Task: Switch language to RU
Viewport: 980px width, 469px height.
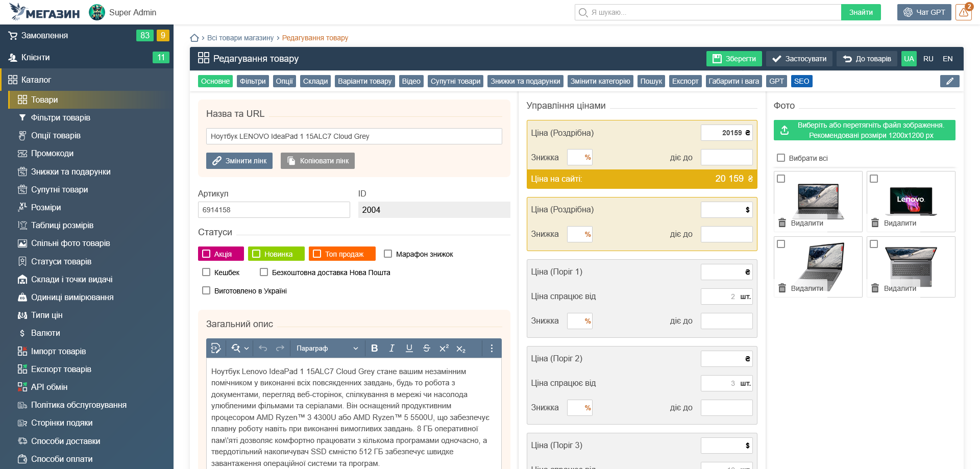Action: pyautogui.click(x=928, y=59)
